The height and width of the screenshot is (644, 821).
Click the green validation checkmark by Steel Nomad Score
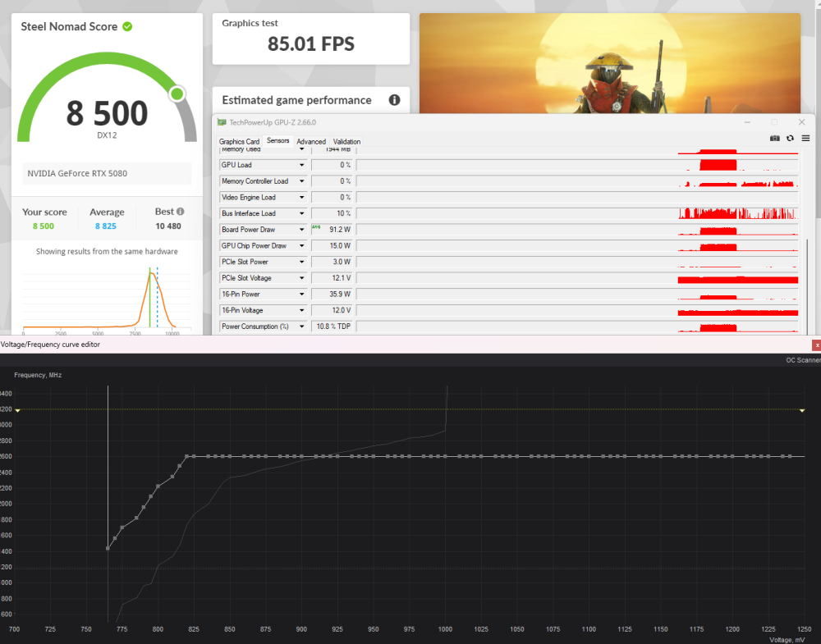127,26
